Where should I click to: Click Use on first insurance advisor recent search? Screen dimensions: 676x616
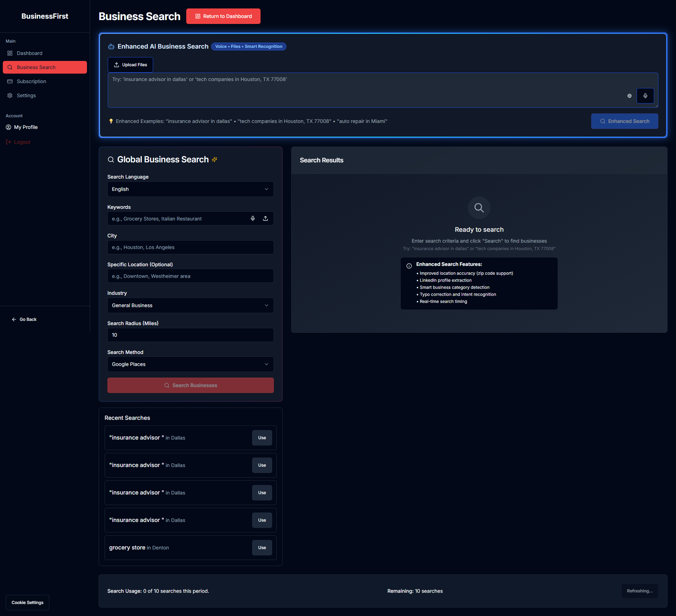pos(262,438)
